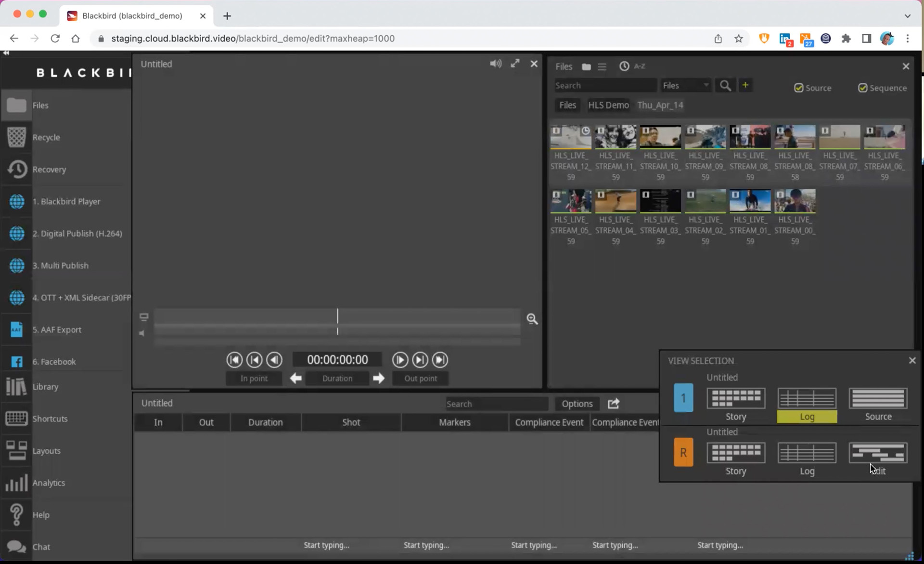Switch the Files panel to list view
Image resolution: width=924 pixels, height=564 pixels.
[x=602, y=66]
